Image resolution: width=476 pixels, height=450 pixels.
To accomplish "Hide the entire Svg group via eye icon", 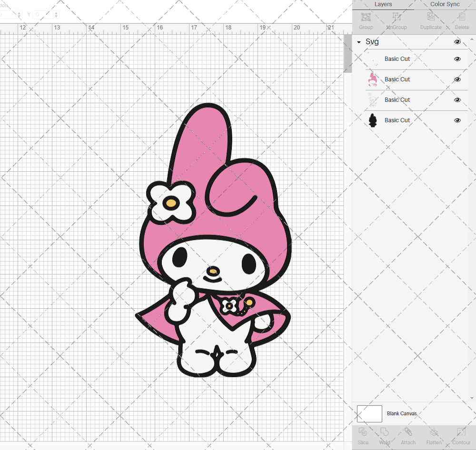I will [x=457, y=42].
